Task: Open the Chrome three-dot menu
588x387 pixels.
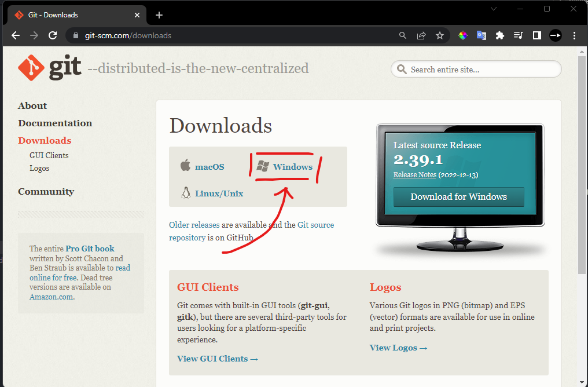Action: 574,35
